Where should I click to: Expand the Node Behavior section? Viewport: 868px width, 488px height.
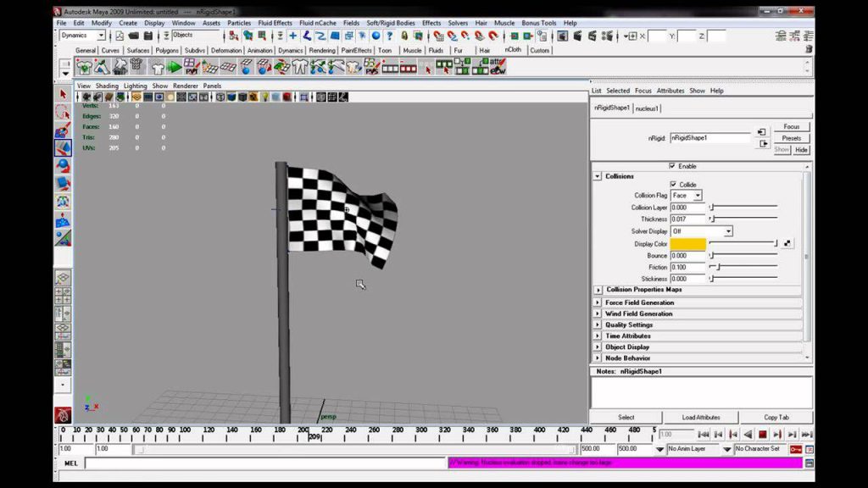(598, 358)
